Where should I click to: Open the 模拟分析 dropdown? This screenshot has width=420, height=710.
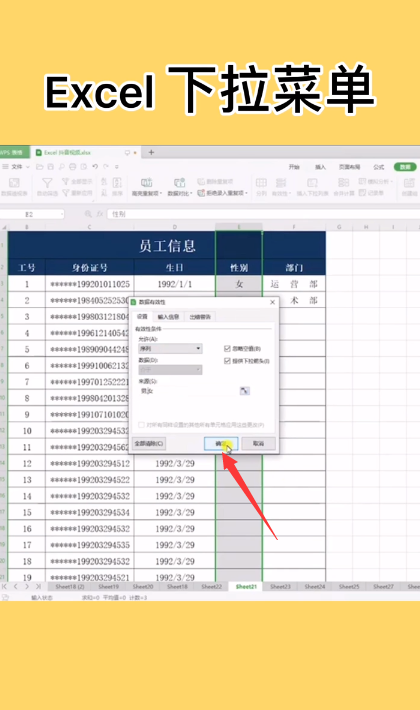click(x=376, y=182)
